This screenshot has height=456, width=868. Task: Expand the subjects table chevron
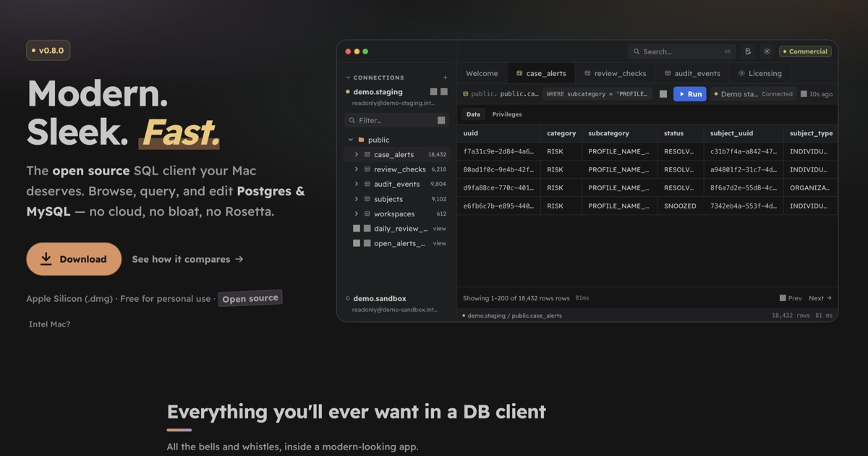[x=357, y=199]
